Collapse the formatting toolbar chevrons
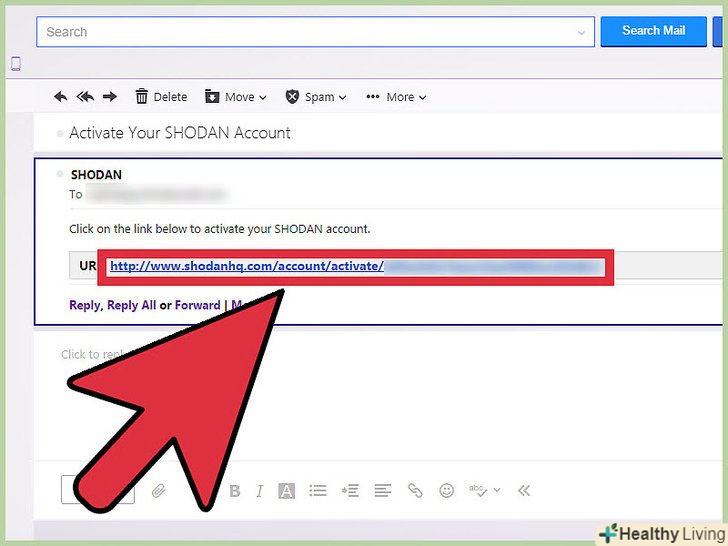The height and width of the screenshot is (546, 728). (x=524, y=490)
